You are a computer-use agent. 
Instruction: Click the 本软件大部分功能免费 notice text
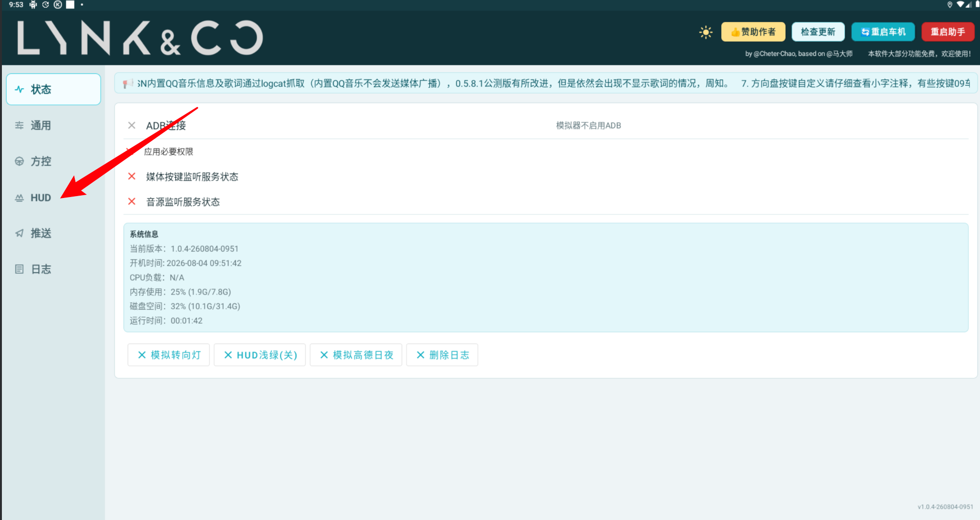[919, 54]
